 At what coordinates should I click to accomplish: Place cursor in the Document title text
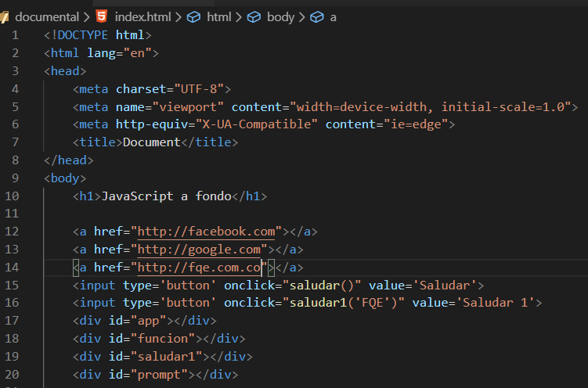(152, 142)
